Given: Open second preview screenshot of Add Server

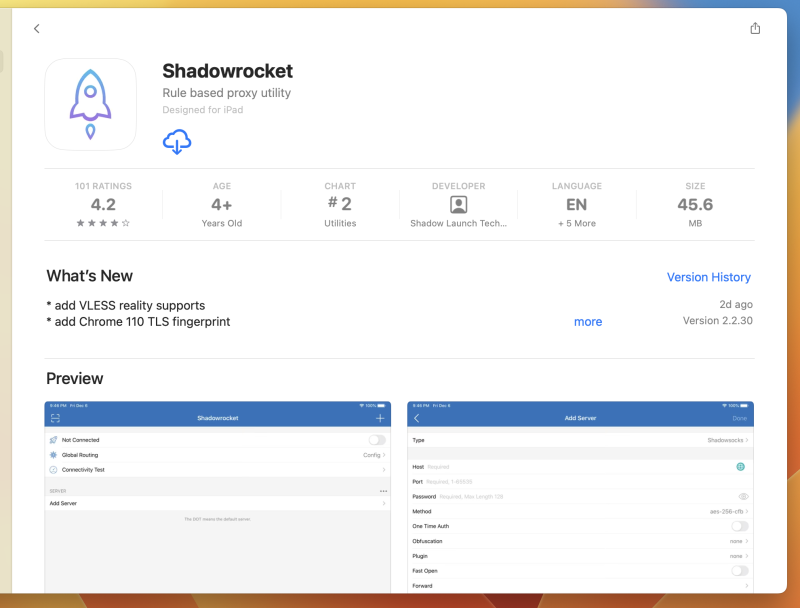Looking at the screenshot, I should click(x=580, y=497).
